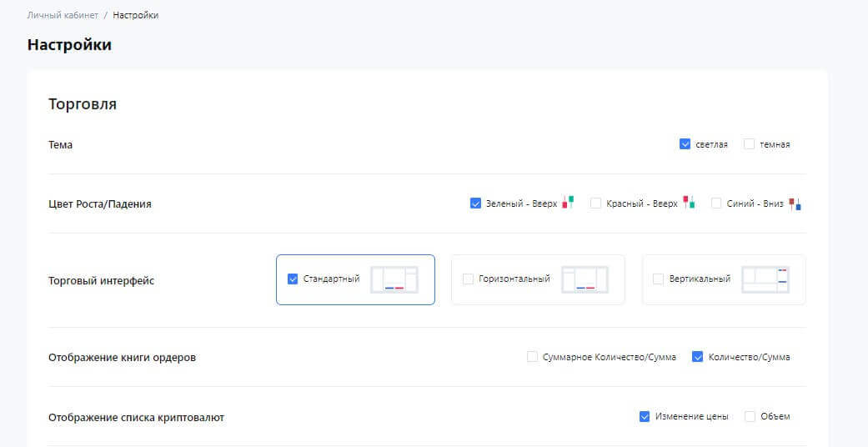This screenshot has height=447, width=868.
Task: Toggle Зеленый - Вверх checkbox
Action: pos(475,203)
